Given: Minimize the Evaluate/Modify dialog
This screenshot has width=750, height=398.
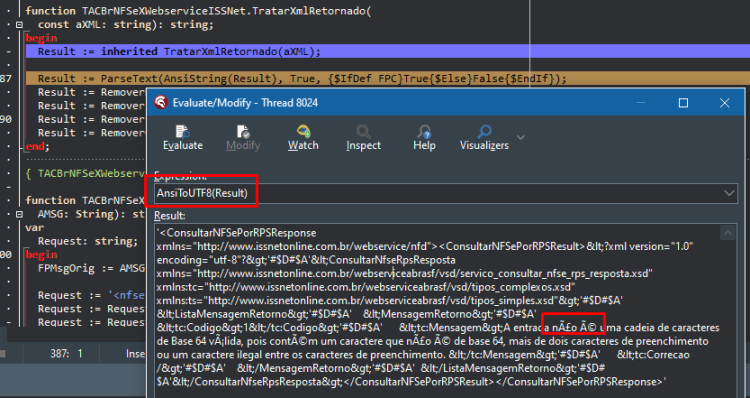Looking at the screenshot, I should 641,103.
